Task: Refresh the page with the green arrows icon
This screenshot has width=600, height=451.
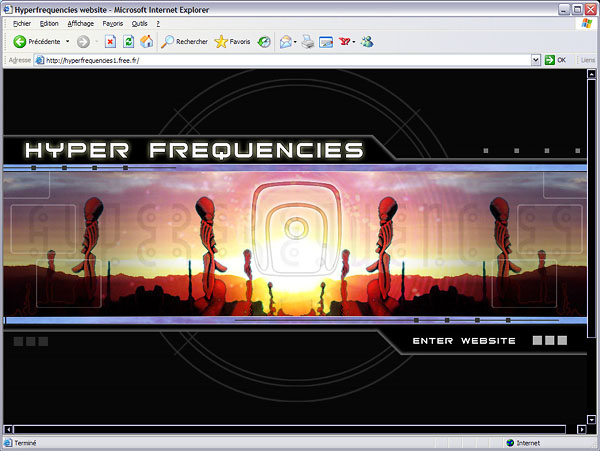Action: (129, 41)
